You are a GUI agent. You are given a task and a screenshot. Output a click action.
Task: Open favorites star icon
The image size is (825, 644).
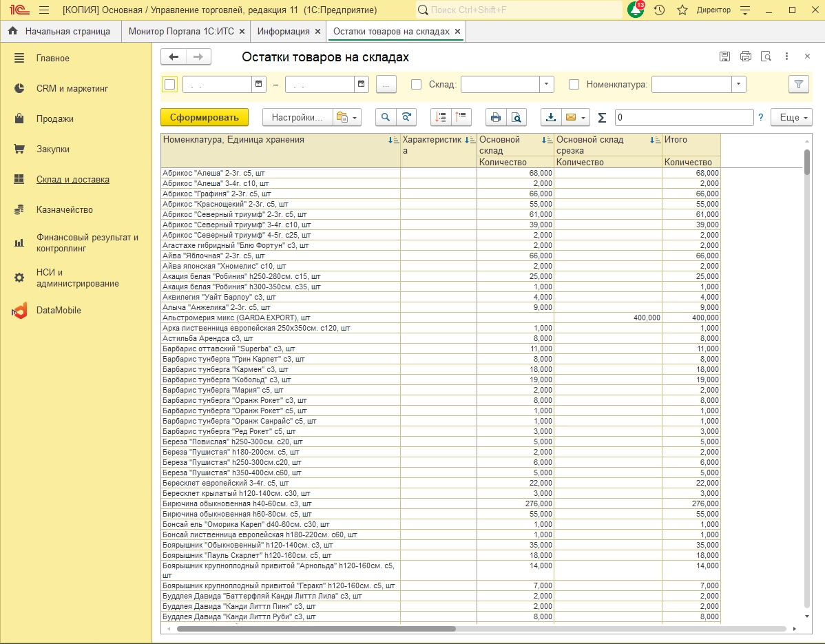pos(682,10)
